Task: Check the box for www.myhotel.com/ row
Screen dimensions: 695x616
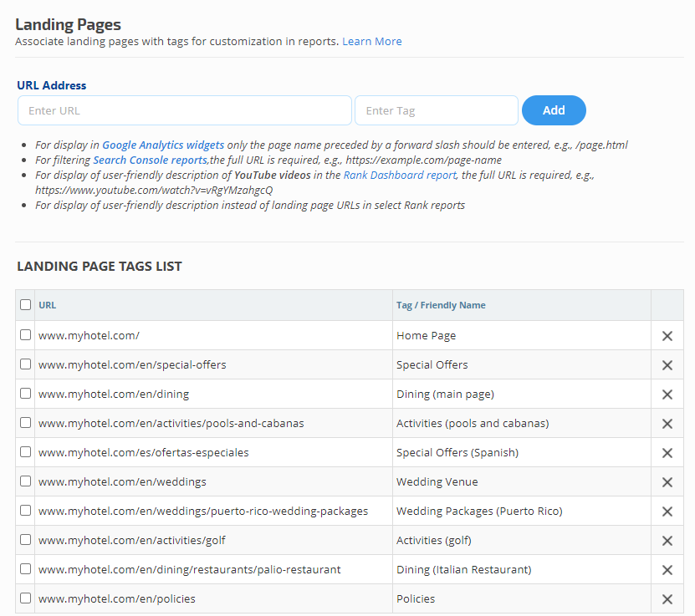Action: pos(26,335)
